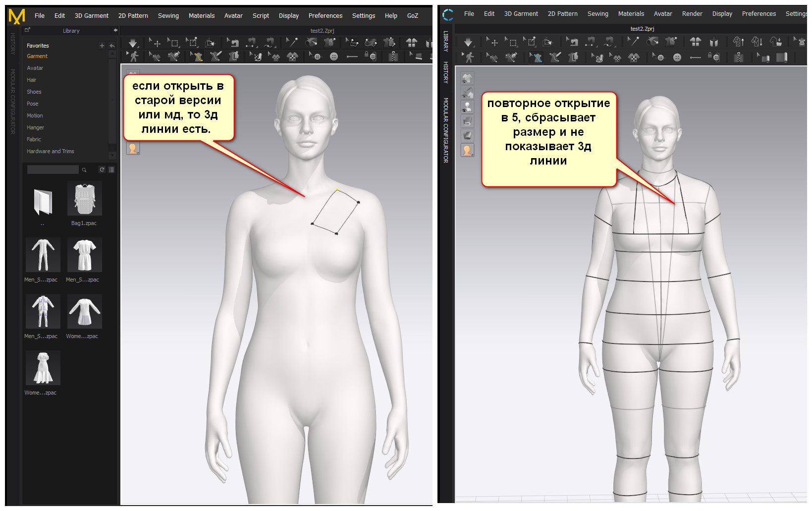Screen dimensions: 812x511
Task: Select the zipper tool in right CLO toolbar
Action: [739, 57]
